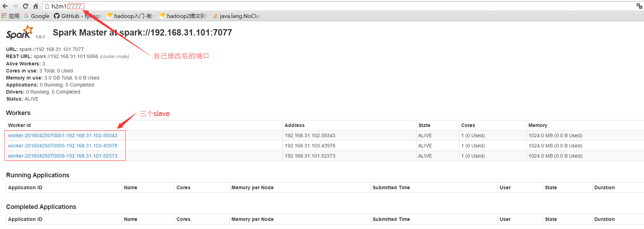The width and height of the screenshot is (644, 229).
Task: Click the URL spark://192.168.31.101:7077 line
Action: click(x=45, y=49)
